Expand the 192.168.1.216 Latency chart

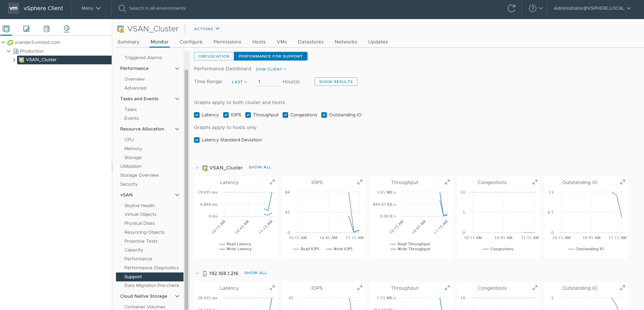272,288
